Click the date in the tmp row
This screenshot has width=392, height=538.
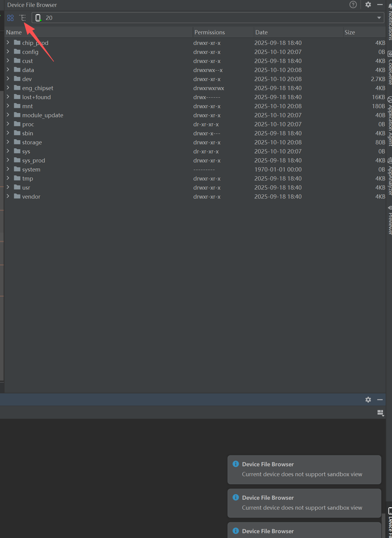[x=278, y=178]
